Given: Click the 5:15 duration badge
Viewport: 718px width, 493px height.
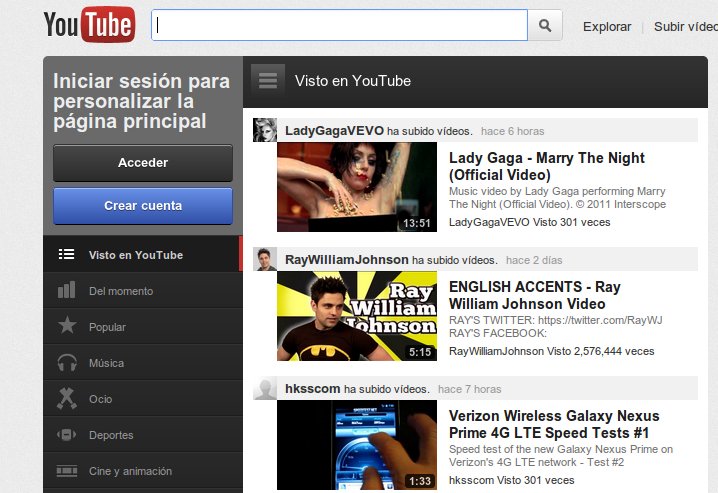Looking at the screenshot, I should coord(420,352).
